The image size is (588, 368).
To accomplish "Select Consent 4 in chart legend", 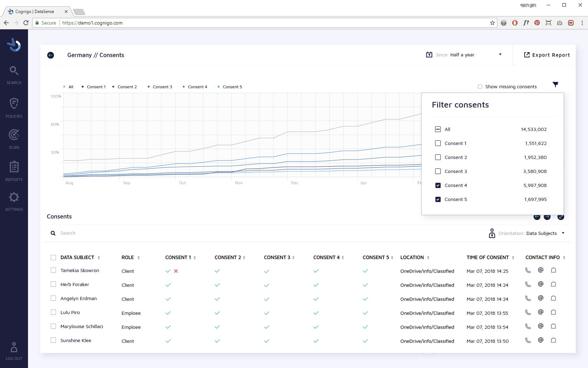I will click(x=195, y=87).
